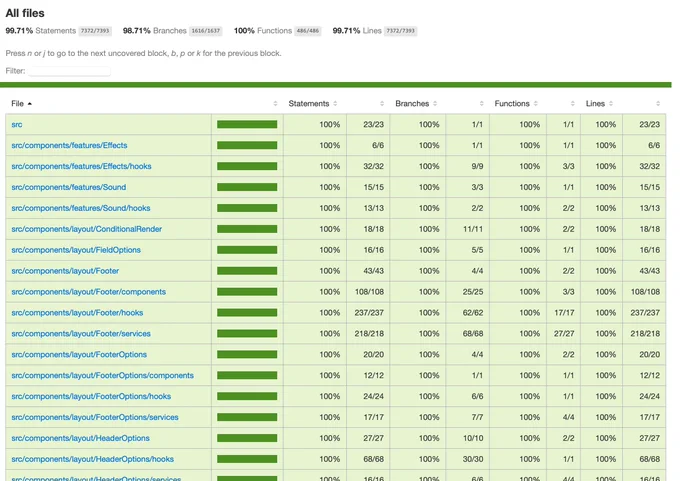Select 108/108 lines in Footer/components row
Viewport: 680px width, 481px height.
(645, 292)
